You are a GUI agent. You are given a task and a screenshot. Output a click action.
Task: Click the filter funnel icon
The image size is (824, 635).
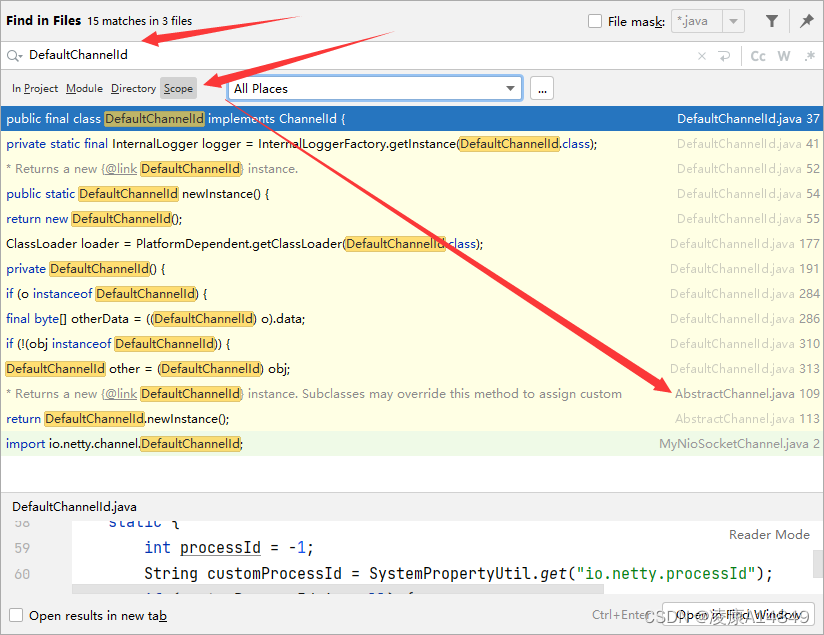[771, 21]
